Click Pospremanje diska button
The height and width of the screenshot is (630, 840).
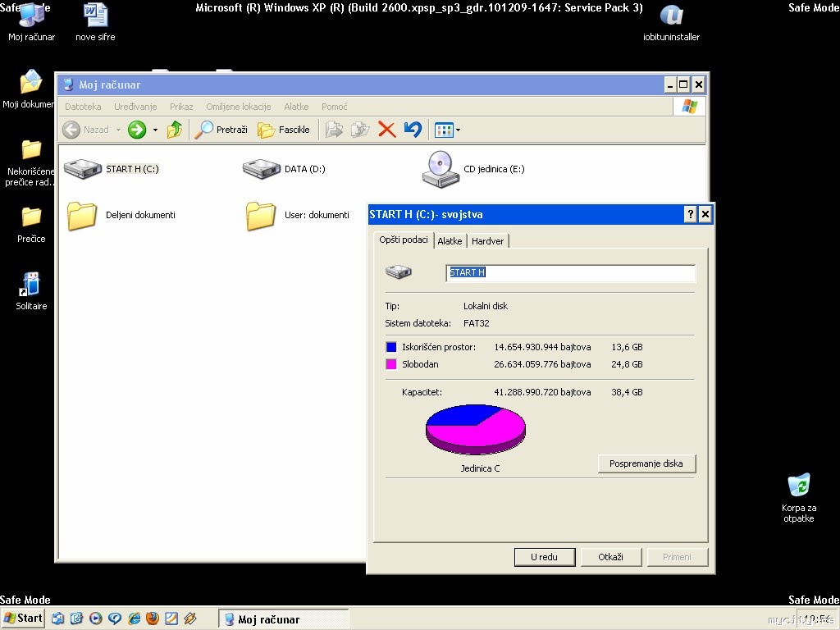click(646, 463)
